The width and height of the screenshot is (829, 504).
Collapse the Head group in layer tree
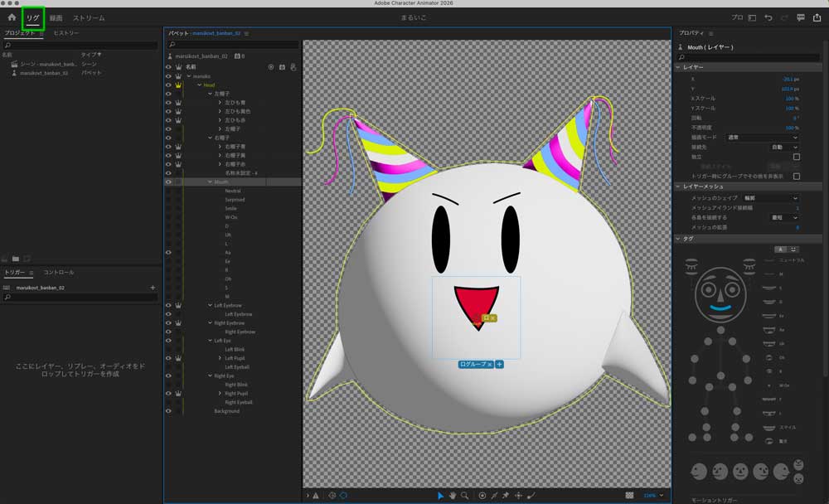tap(199, 85)
